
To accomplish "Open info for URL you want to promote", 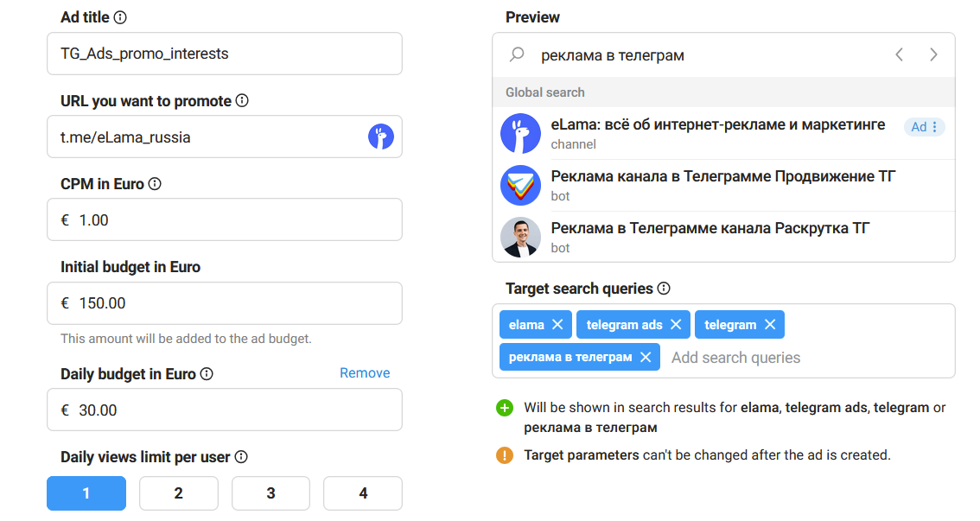I will 241,100.
